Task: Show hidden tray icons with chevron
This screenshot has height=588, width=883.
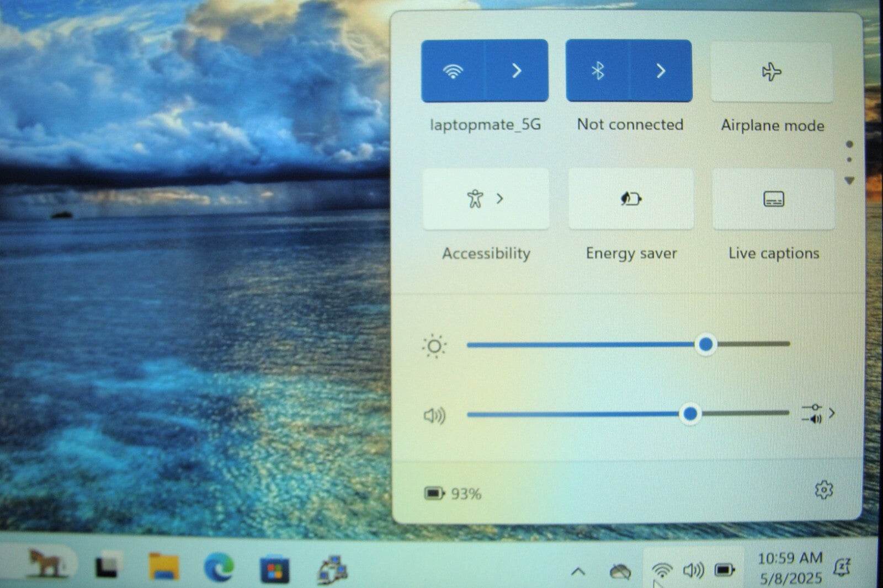Action: pos(578,571)
